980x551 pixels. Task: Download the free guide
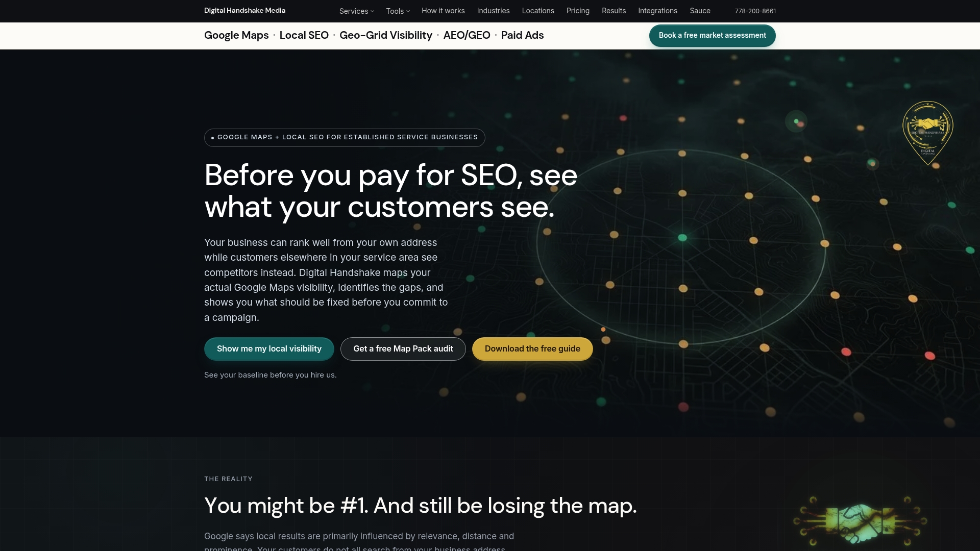click(x=532, y=349)
